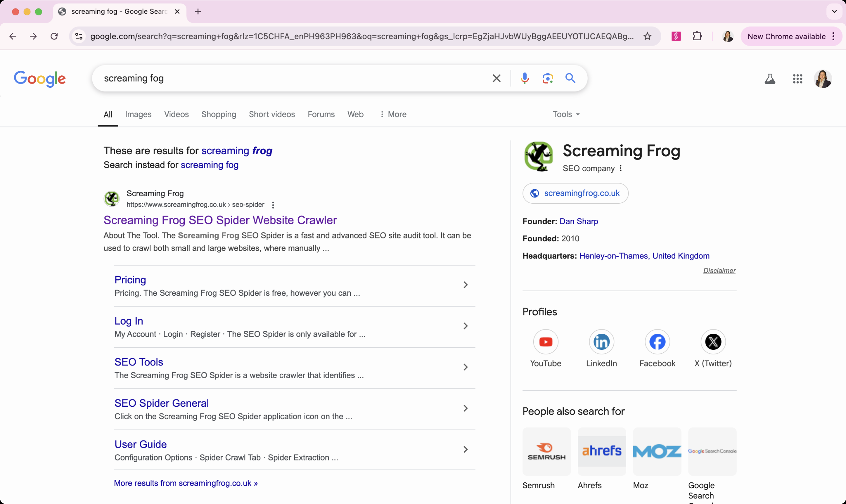Open the Tools dropdown
The image size is (846, 504).
click(566, 114)
